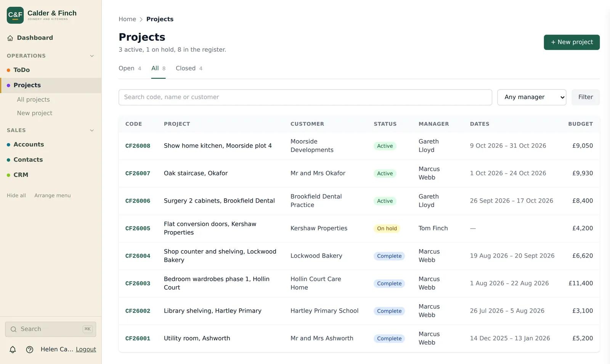Click the On hold status badge

click(387, 229)
